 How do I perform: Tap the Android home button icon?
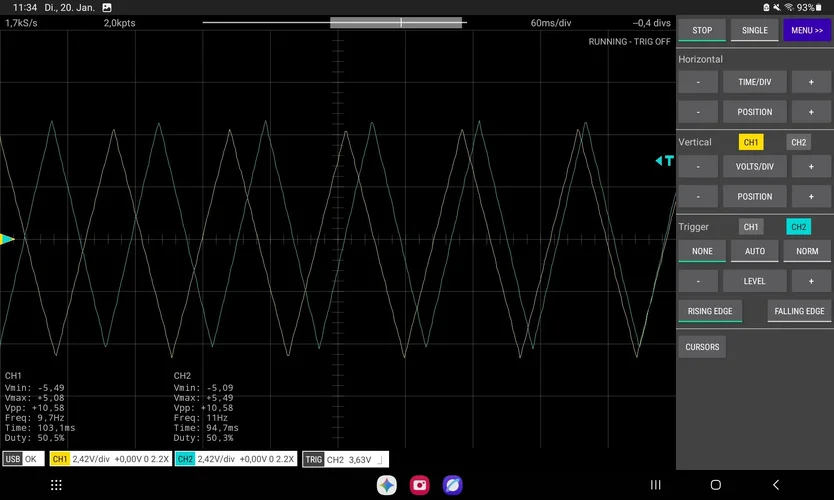coord(715,485)
